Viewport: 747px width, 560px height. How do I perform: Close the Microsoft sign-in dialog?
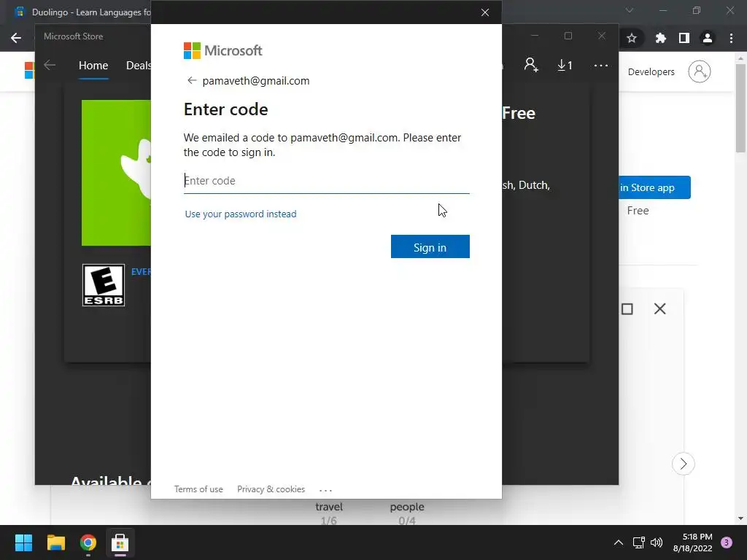(x=485, y=12)
